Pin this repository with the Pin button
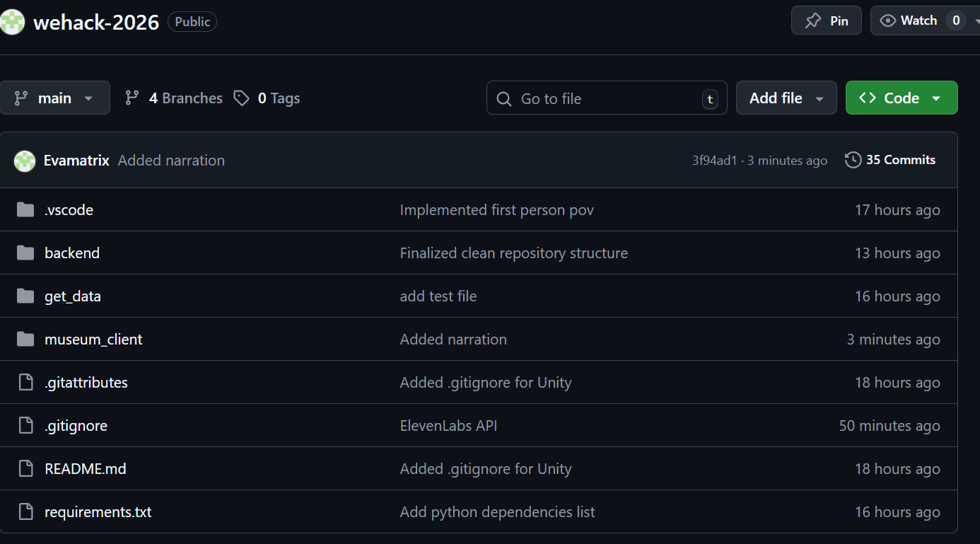Image resolution: width=980 pixels, height=544 pixels. click(826, 21)
